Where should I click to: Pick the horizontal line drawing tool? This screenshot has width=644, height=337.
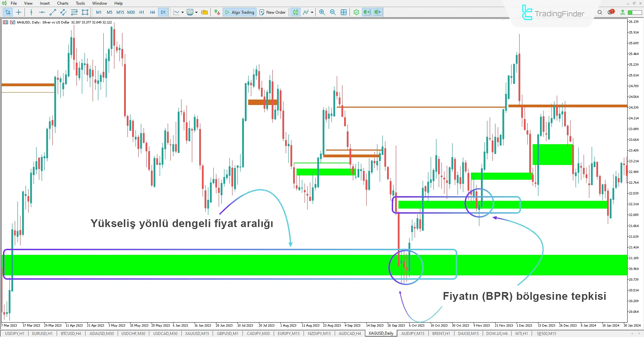(42, 12)
